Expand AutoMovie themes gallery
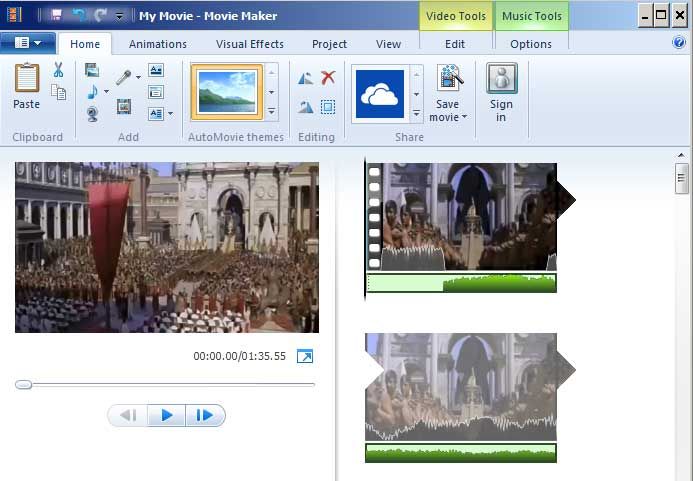 click(x=272, y=111)
